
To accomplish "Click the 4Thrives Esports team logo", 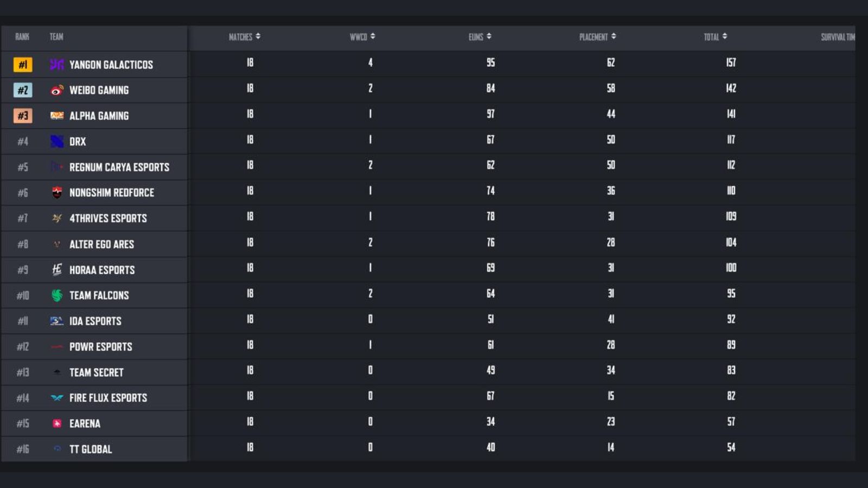I will tap(57, 218).
